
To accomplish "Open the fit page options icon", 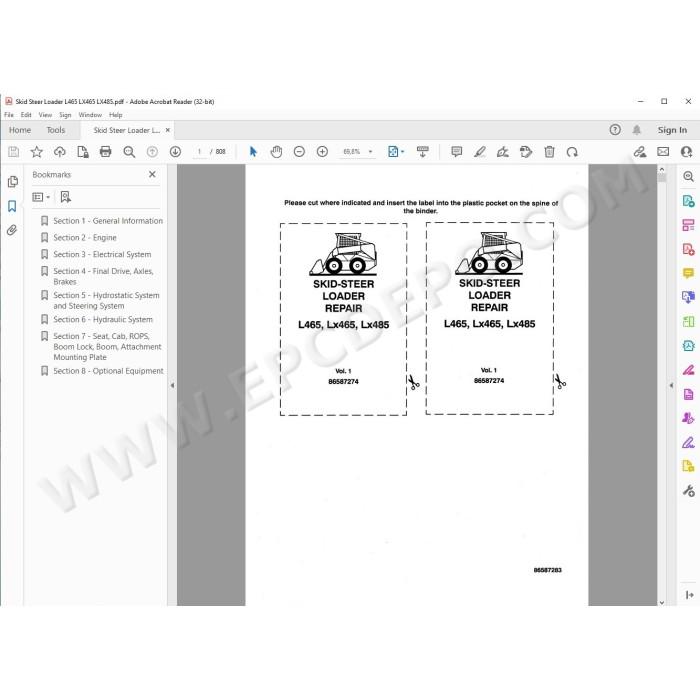I will (x=395, y=152).
